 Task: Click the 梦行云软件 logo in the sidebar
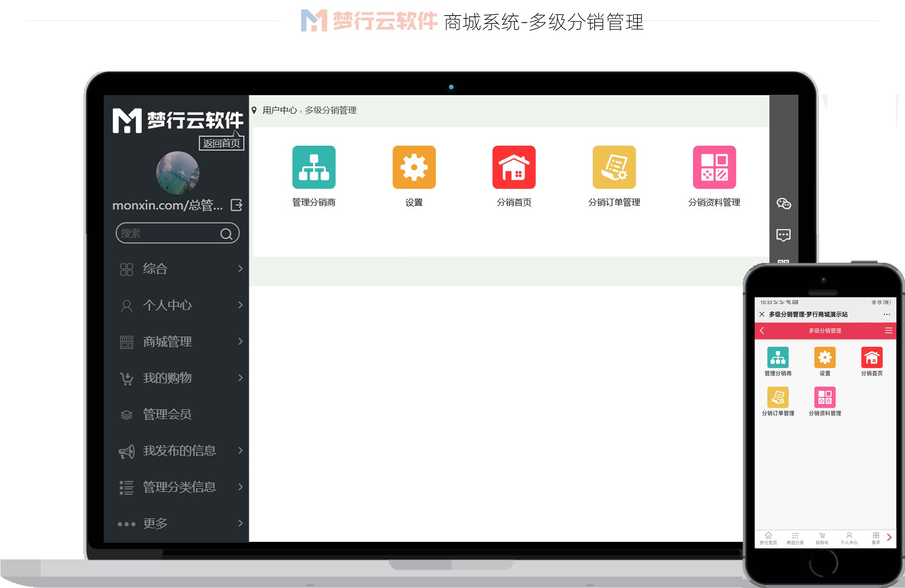[178, 120]
